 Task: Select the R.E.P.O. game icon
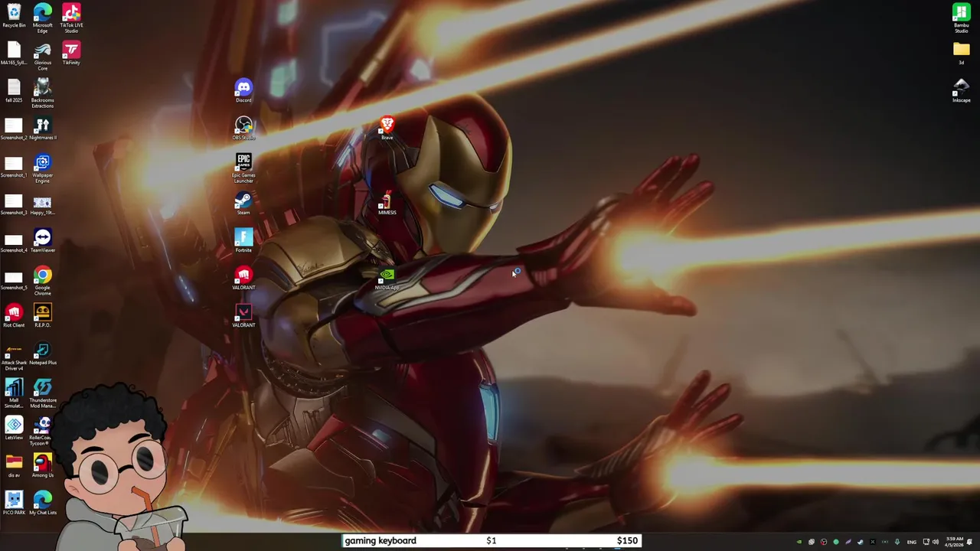click(x=43, y=315)
